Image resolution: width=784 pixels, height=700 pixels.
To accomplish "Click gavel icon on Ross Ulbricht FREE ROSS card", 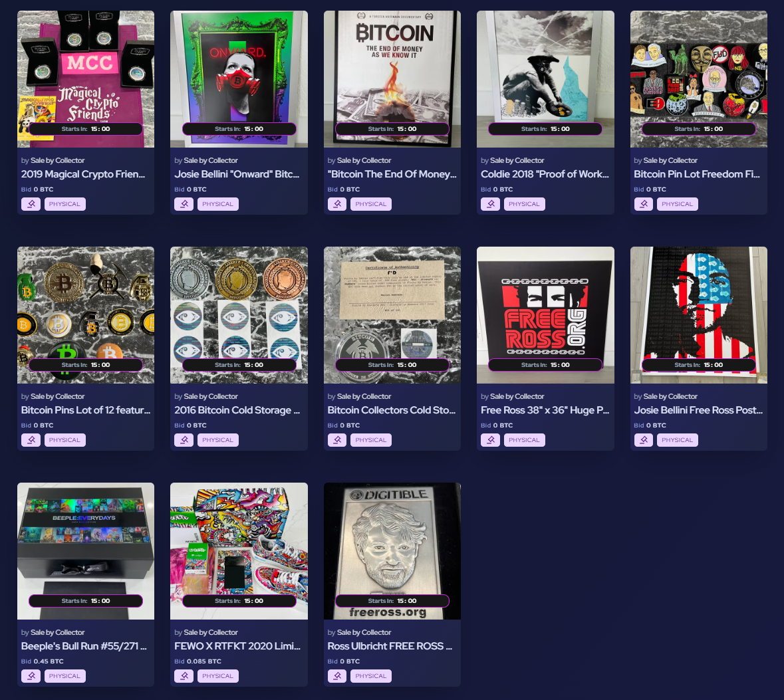I will (x=337, y=676).
